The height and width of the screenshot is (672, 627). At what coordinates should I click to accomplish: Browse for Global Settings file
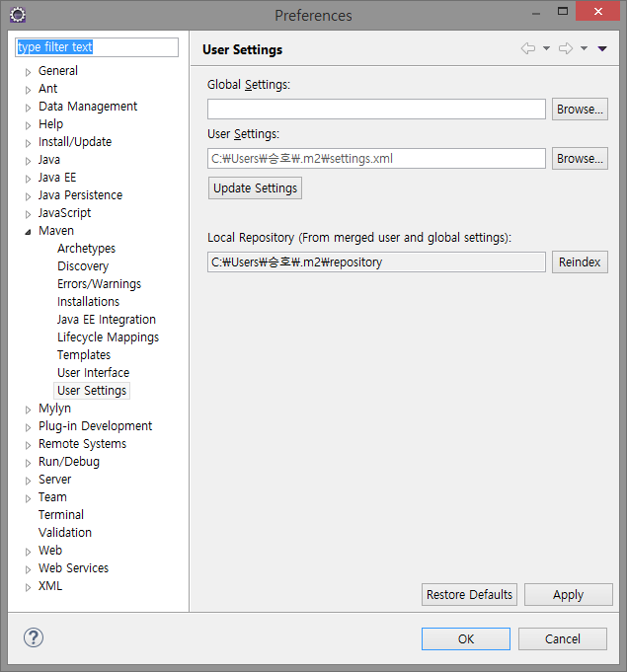coord(580,110)
